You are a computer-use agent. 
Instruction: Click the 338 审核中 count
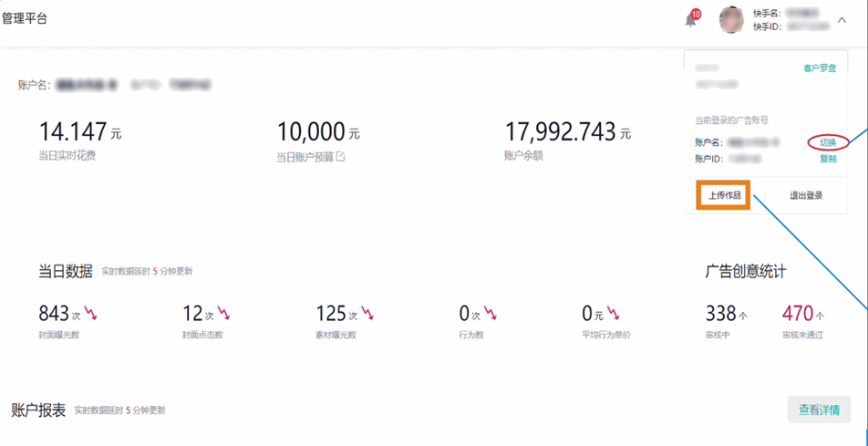pyautogui.click(x=720, y=314)
